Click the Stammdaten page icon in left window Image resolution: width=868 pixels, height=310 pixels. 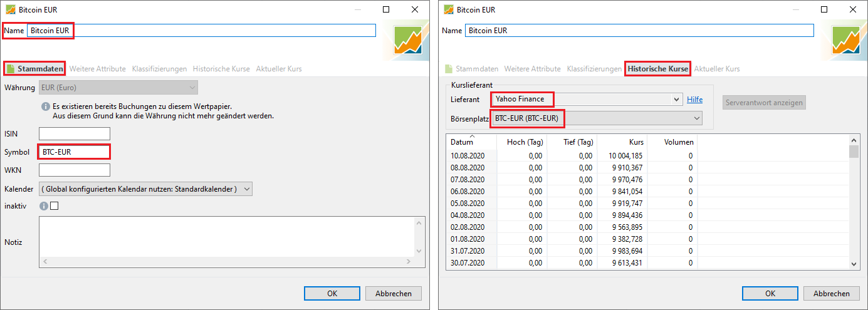point(9,68)
